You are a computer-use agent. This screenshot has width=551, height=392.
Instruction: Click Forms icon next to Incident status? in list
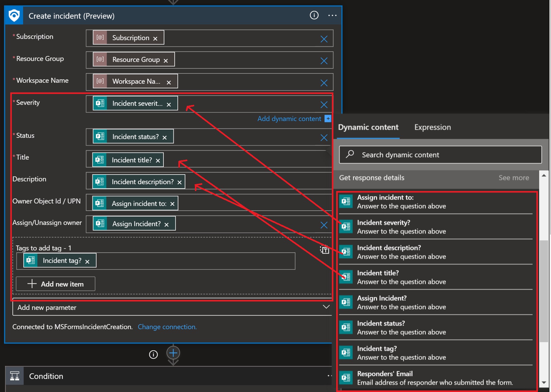[346, 327]
